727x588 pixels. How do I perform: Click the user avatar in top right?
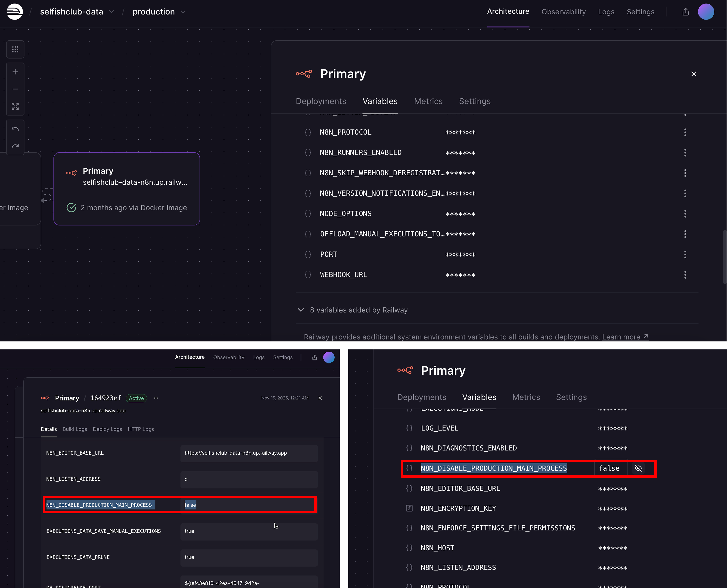[706, 12]
